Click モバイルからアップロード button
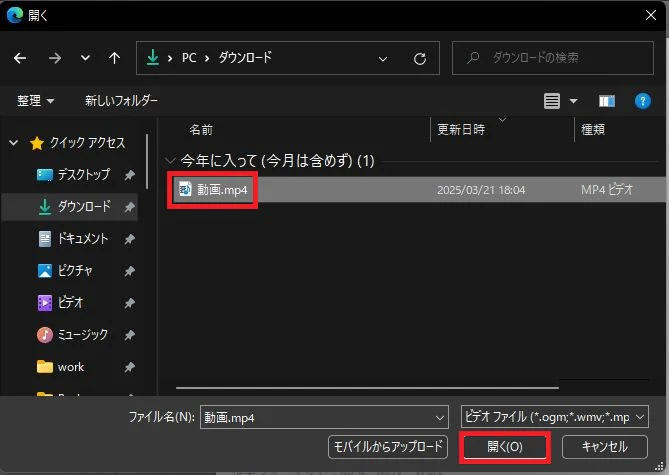This screenshot has height=475, width=669. [x=388, y=447]
